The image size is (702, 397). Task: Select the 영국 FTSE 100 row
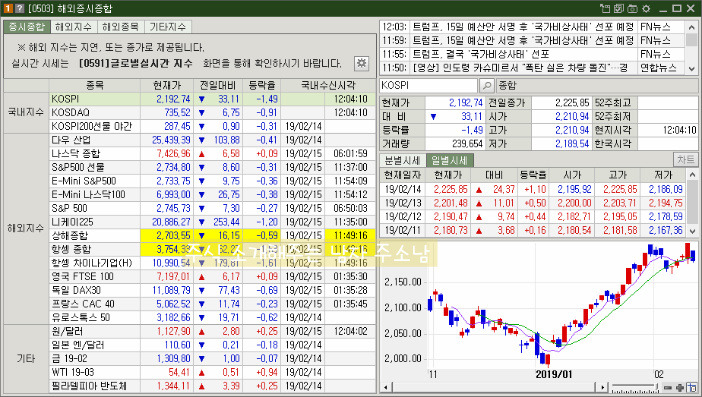tap(212, 277)
